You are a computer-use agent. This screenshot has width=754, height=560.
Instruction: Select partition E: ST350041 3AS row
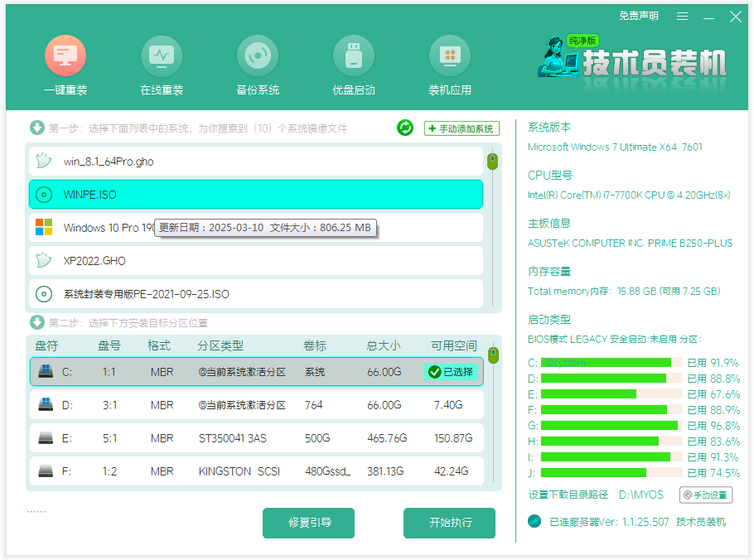click(x=256, y=438)
